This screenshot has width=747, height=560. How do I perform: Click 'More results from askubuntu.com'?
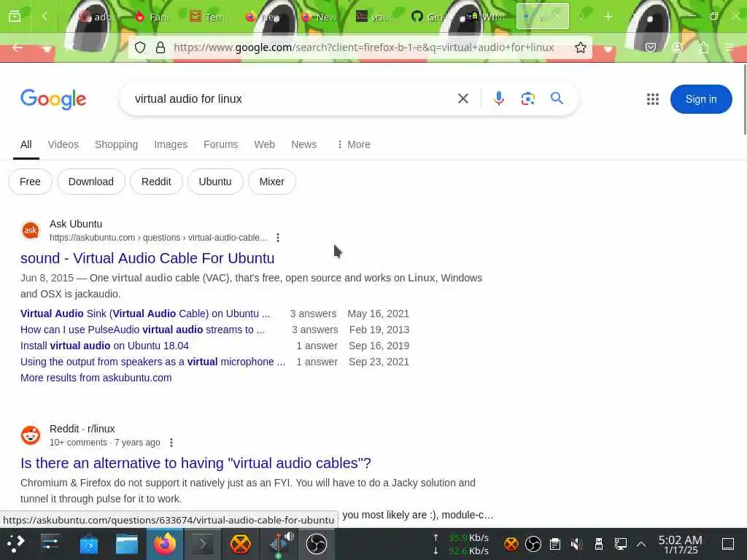tap(96, 378)
